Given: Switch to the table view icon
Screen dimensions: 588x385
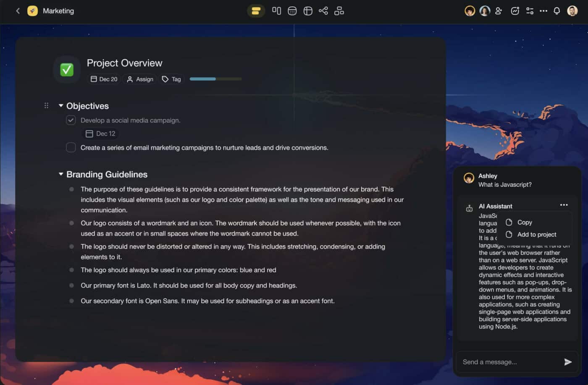Looking at the screenshot, I should [308, 10].
